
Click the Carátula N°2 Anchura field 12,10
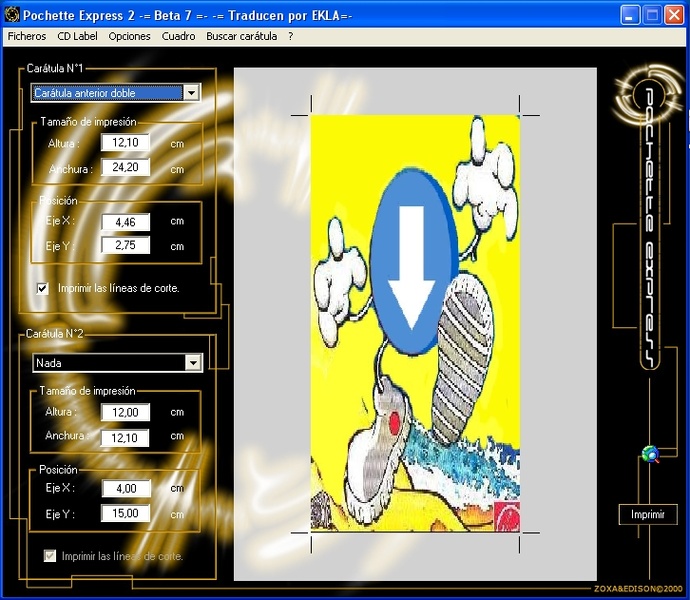pos(125,438)
